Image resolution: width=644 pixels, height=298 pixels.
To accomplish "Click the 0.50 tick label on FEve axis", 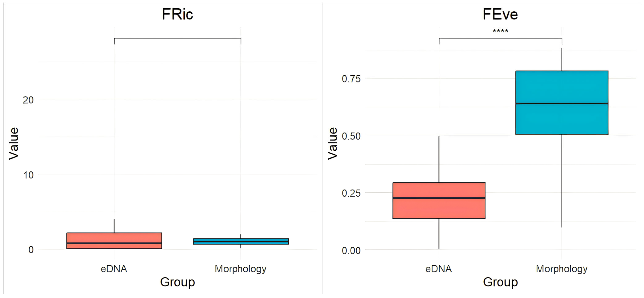I will pos(351,136).
